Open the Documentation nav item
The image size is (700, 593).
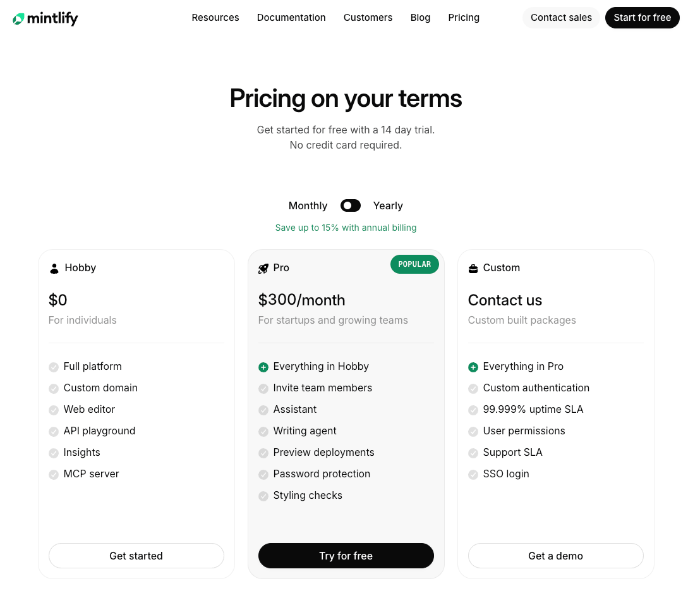click(x=291, y=18)
